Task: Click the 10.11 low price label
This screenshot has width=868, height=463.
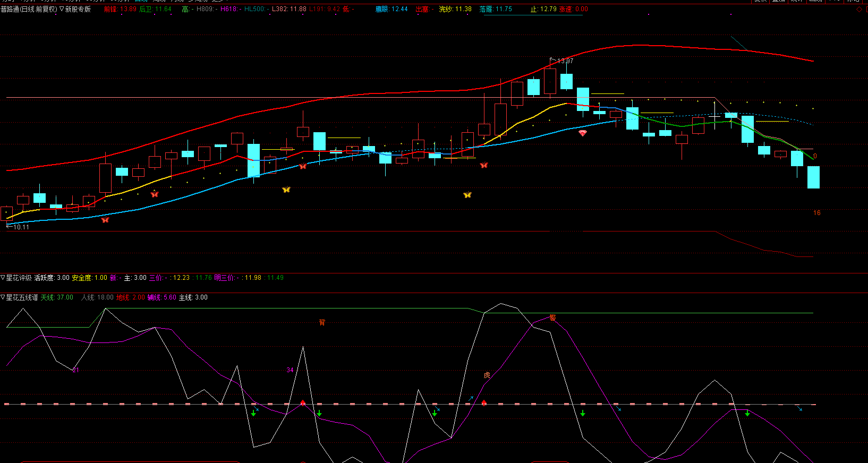Action: tap(21, 227)
